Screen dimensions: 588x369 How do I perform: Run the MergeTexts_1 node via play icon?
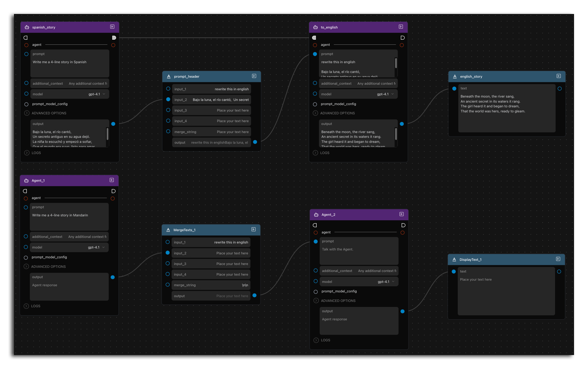[x=253, y=230]
